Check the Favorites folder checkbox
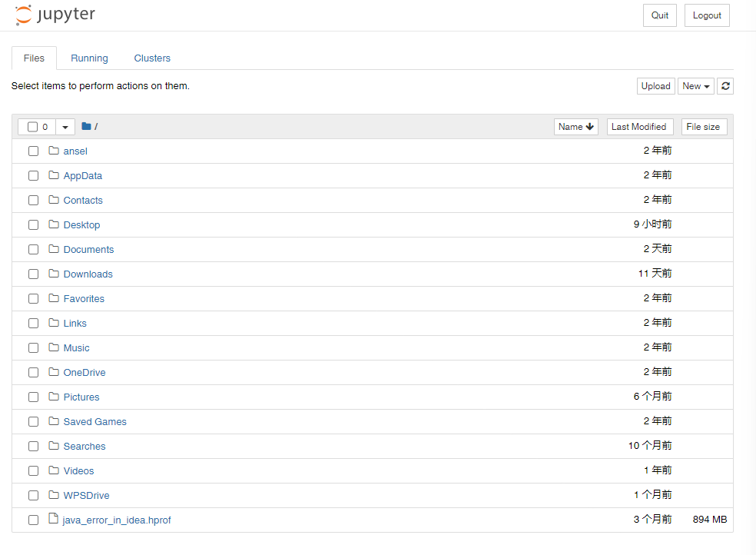 [x=33, y=298]
